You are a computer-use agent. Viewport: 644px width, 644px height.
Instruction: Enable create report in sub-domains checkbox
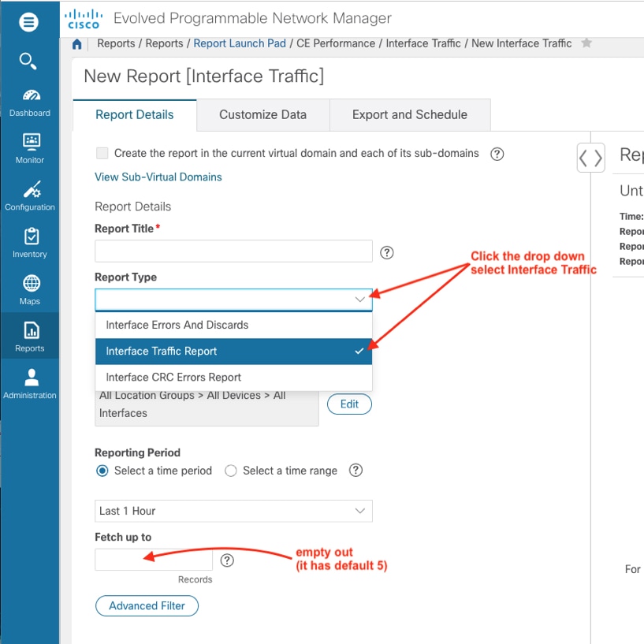[102, 153]
